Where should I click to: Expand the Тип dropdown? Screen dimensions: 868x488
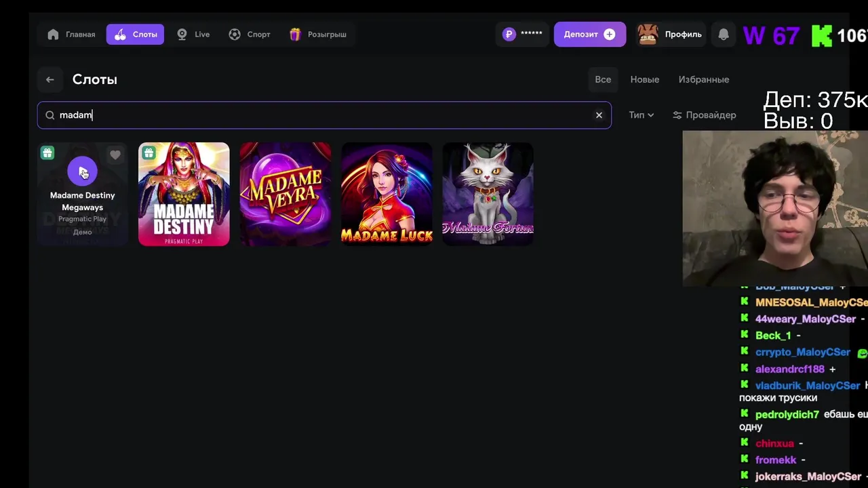[x=641, y=115]
